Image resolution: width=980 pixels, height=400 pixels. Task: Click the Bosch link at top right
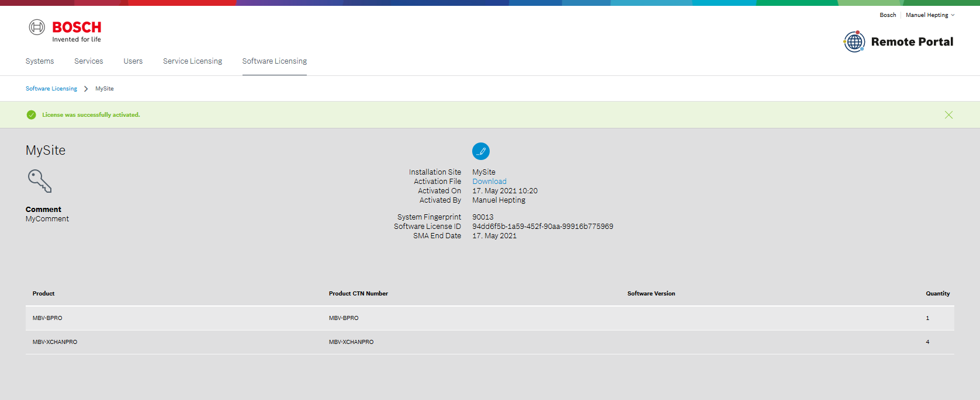[x=887, y=15]
